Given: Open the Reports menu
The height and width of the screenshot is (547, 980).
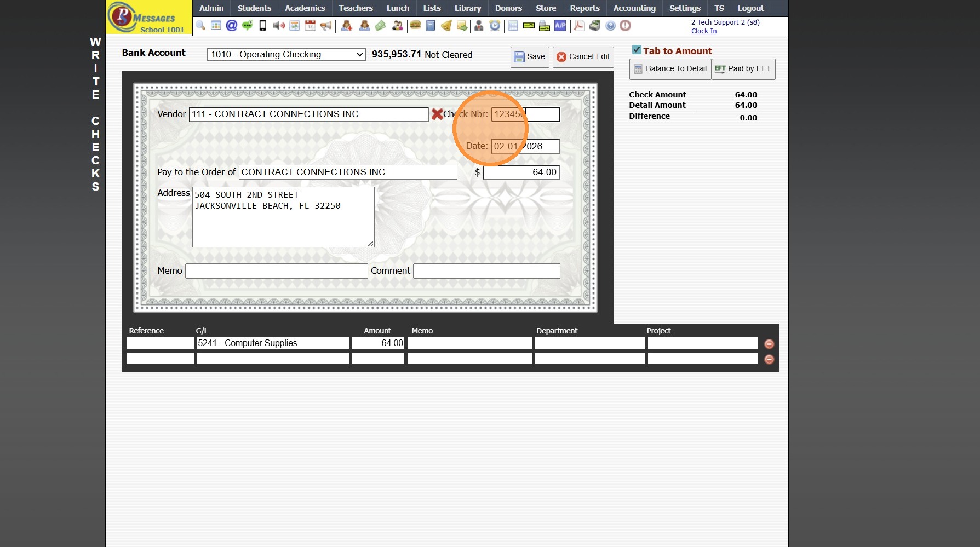Looking at the screenshot, I should coord(584,8).
